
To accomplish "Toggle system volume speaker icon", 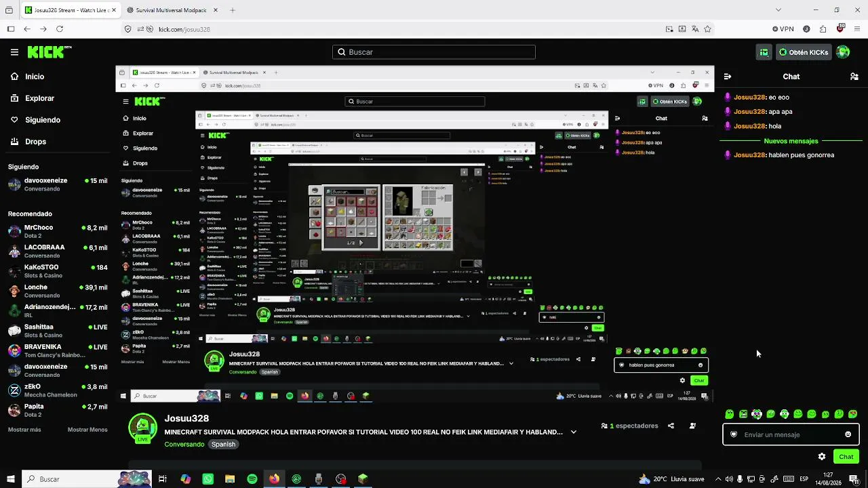I will pos(729,479).
